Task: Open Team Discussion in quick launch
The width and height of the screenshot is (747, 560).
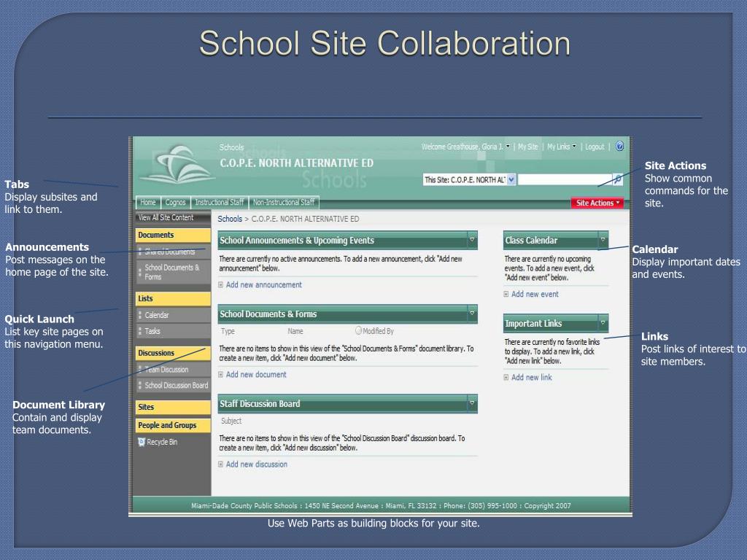Action: pyautogui.click(x=166, y=370)
